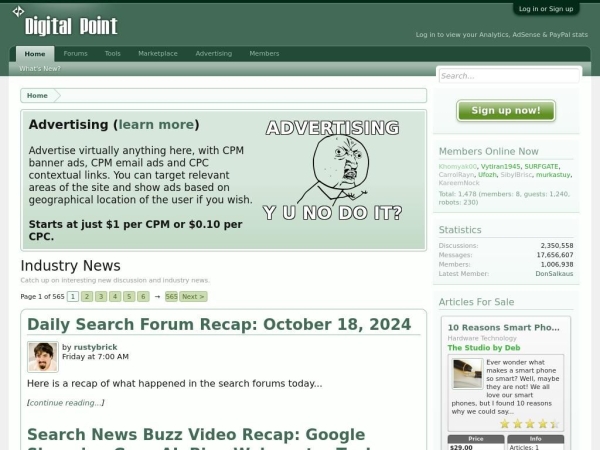Click the Hardware Technology category text

point(482,338)
